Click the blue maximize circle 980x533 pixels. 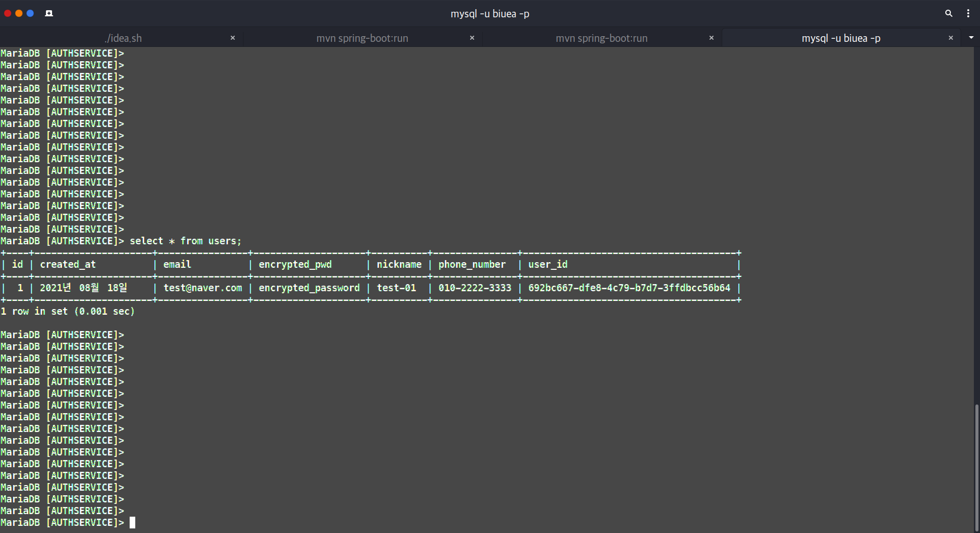coord(30,13)
